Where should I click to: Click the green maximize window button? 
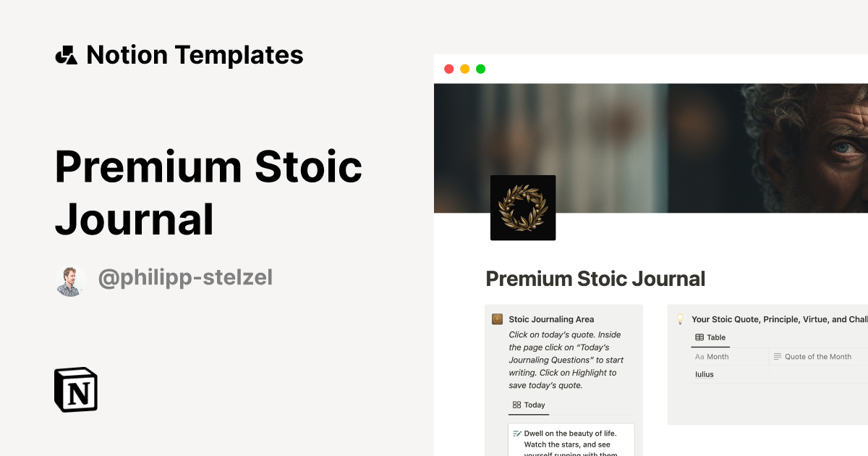pyautogui.click(x=481, y=69)
